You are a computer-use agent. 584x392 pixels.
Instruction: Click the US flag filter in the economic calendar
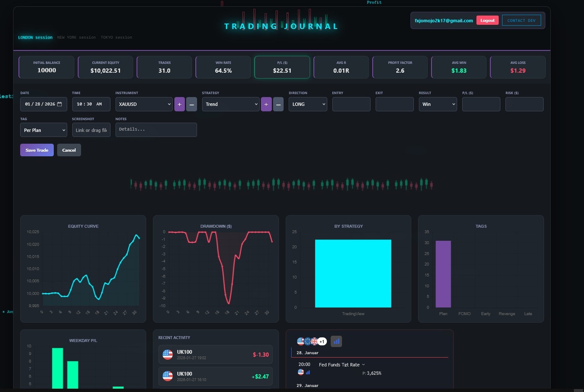(x=300, y=341)
